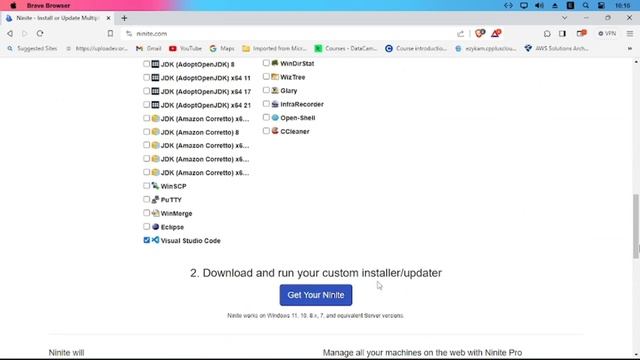Click the WinDirStat icon
The width and height of the screenshot is (640, 360).
(x=275, y=63)
